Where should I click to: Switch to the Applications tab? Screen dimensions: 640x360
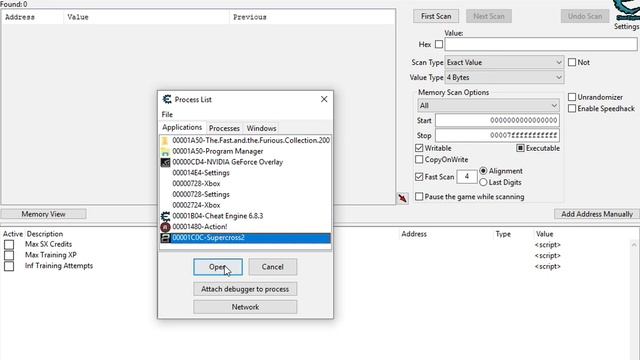(x=182, y=127)
